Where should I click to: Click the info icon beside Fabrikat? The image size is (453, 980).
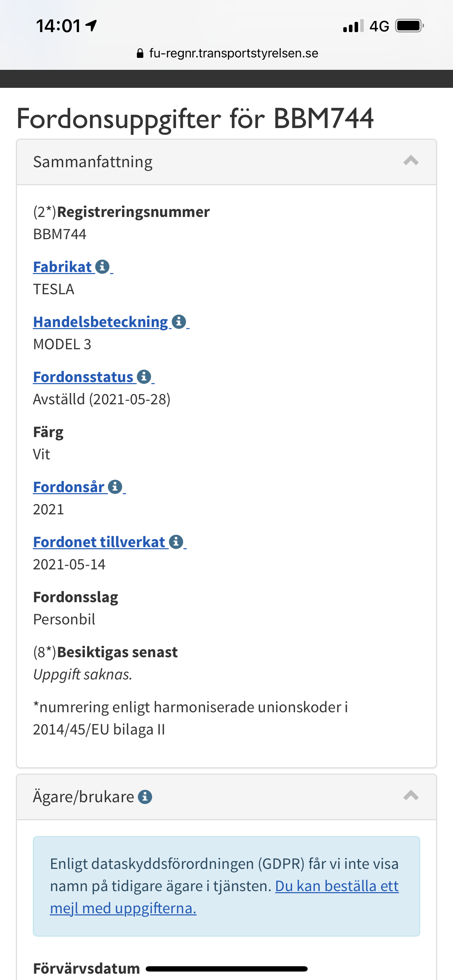point(102,267)
